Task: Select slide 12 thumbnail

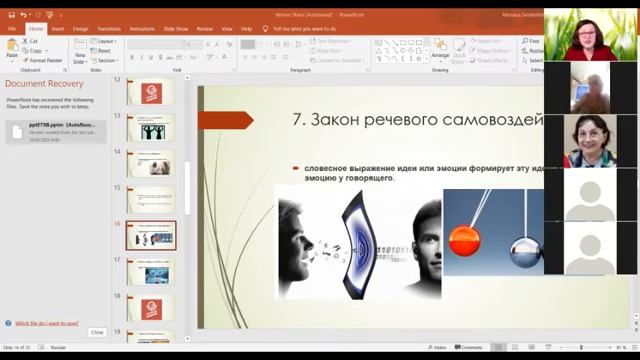Action: (151, 92)
